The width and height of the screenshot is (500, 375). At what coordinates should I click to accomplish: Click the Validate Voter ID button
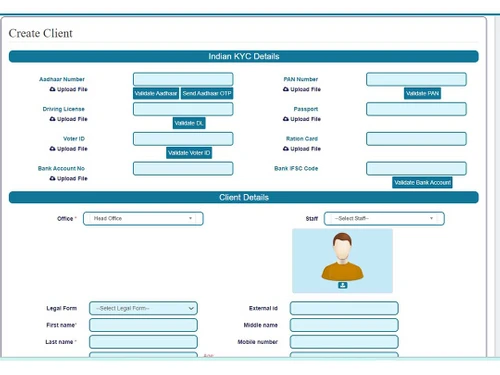pos(189,153)
